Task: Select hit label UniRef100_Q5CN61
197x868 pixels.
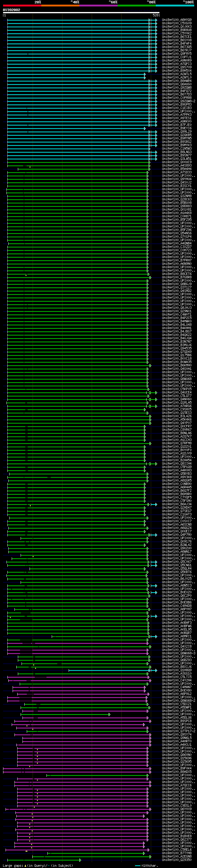Action: pyautogui.click(x=177, y=565)
